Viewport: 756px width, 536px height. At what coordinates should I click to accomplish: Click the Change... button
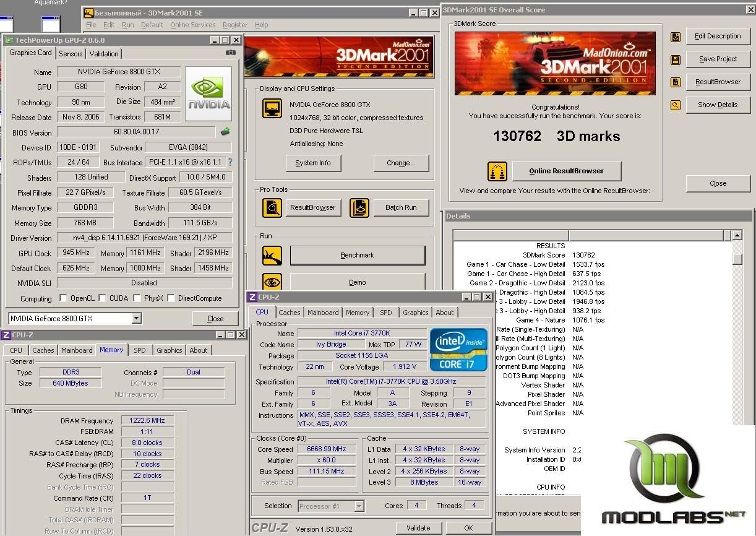tap(401, 163)
